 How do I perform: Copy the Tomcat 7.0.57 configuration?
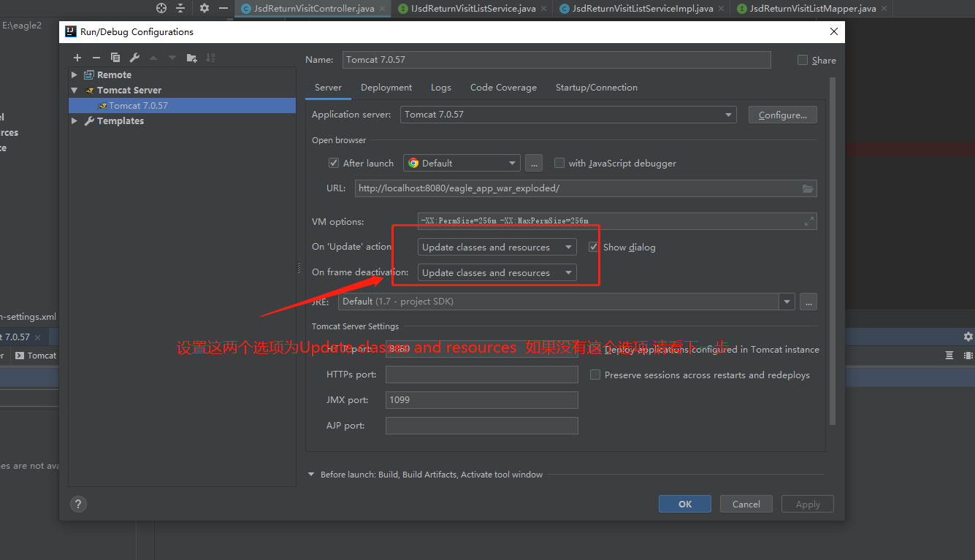coord(115,57)
